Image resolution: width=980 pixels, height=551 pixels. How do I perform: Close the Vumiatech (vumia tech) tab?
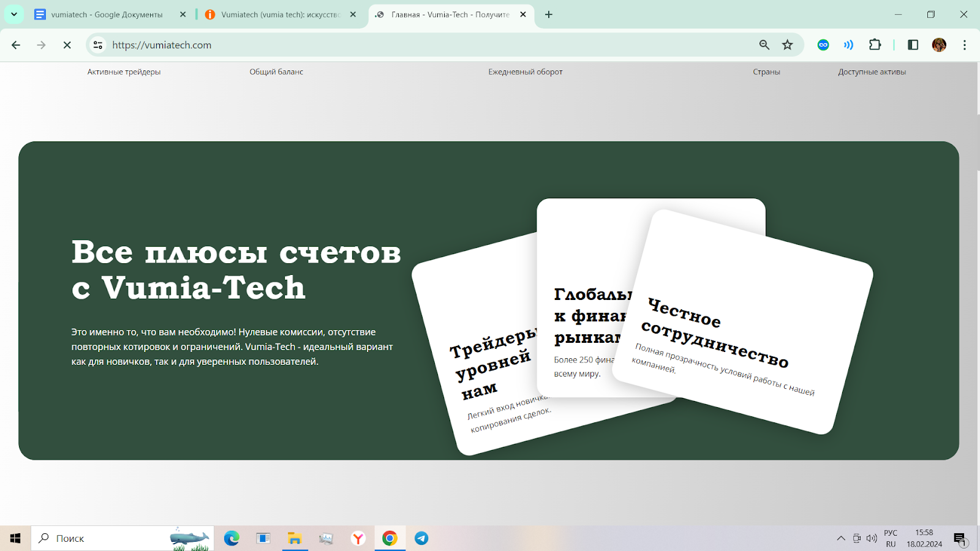point(353,14)
